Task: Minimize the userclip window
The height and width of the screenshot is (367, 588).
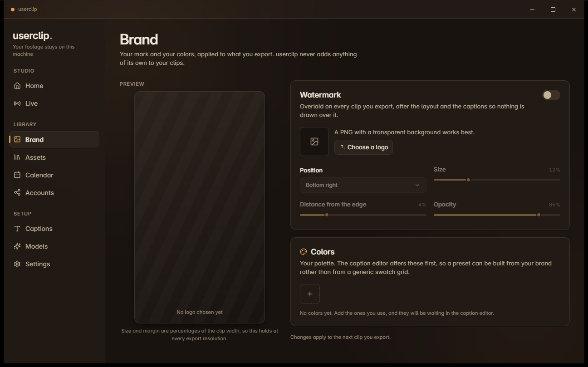Action: tap(532, 10)
